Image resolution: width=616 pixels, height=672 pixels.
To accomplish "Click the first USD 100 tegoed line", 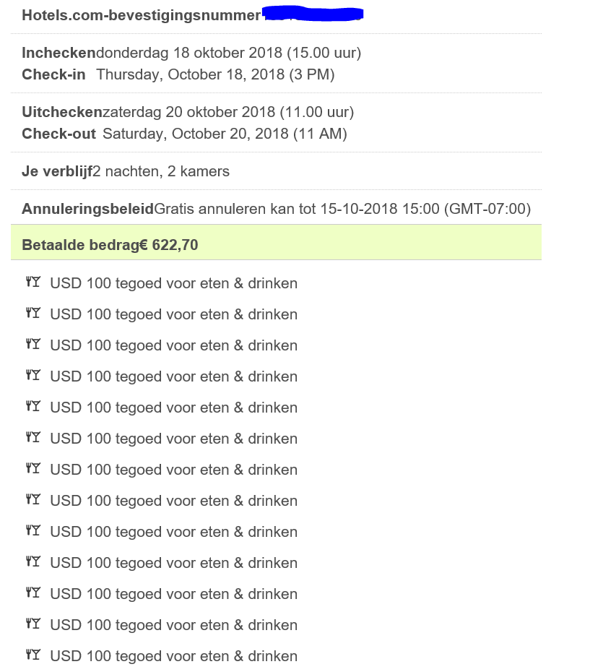I will (x=173, y=283).
